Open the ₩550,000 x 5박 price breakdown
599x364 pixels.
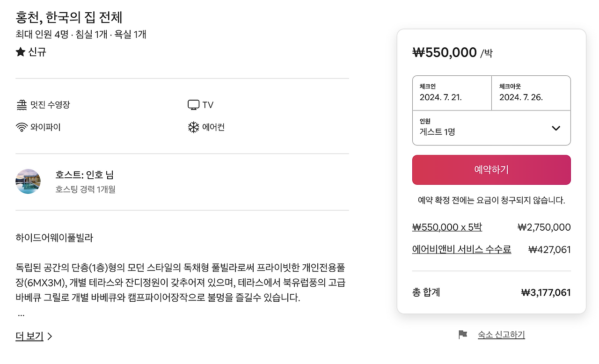pyautogui.click(x=447, y=227)
